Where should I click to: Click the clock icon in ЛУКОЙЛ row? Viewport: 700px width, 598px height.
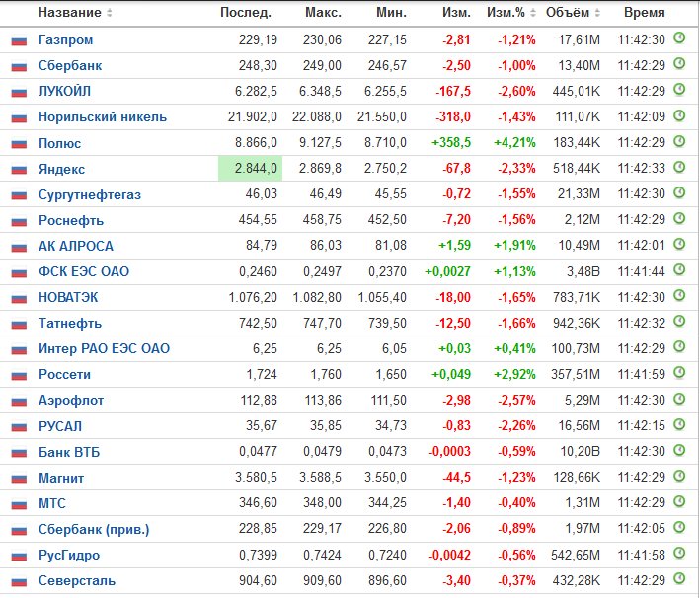click(x=679, y=90)
